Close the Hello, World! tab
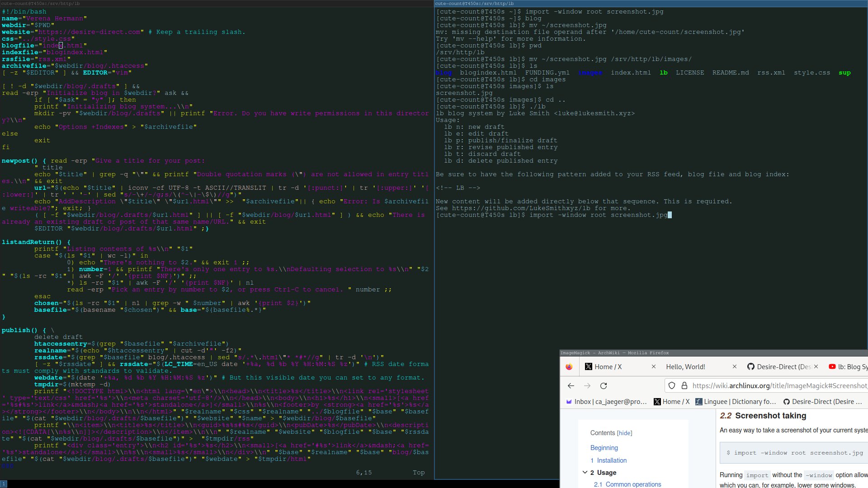The height and width of the screenshot is (488, 868). coord(735,367)
